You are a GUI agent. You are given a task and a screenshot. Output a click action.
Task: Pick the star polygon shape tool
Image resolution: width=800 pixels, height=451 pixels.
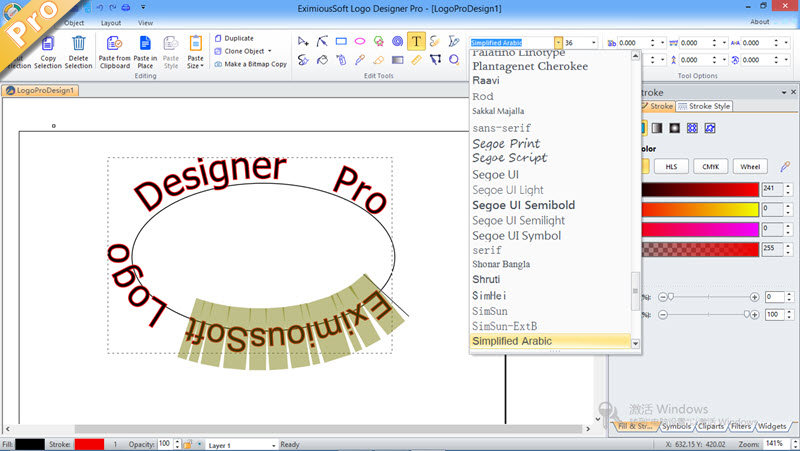point(379,41)
